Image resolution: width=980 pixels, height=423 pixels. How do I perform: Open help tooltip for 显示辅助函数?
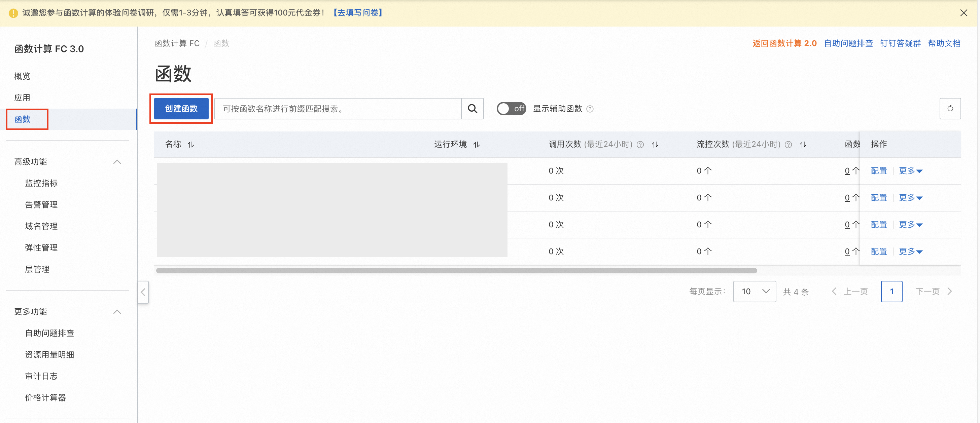click(x=590, y=109)
